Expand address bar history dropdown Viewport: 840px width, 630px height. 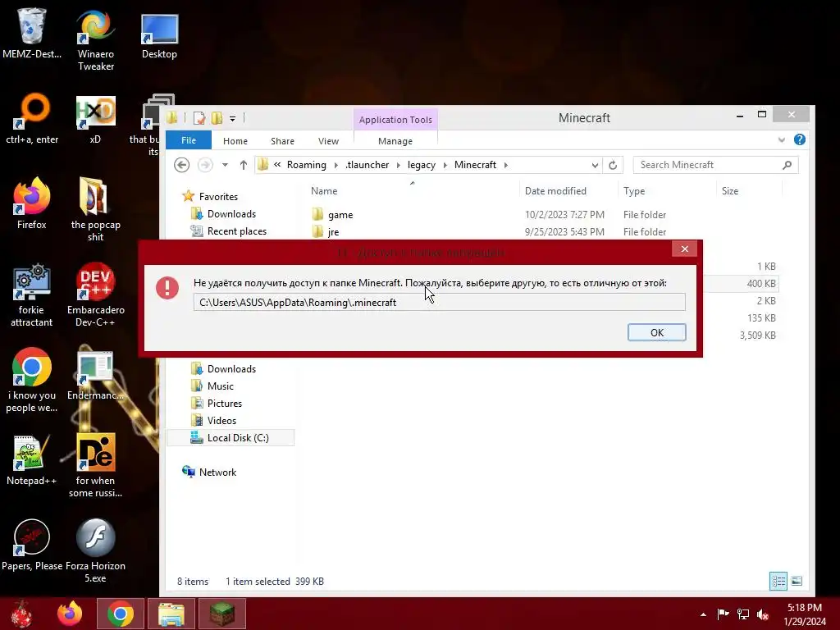point(595,165)
